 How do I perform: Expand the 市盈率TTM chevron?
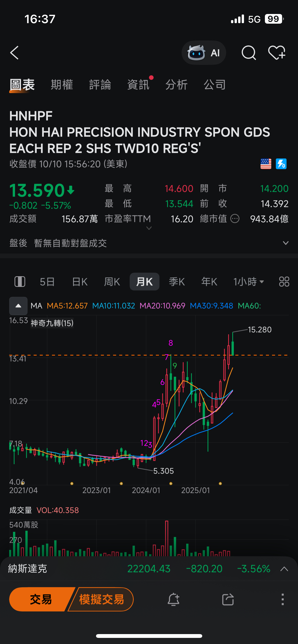click(x=149, y=228)
